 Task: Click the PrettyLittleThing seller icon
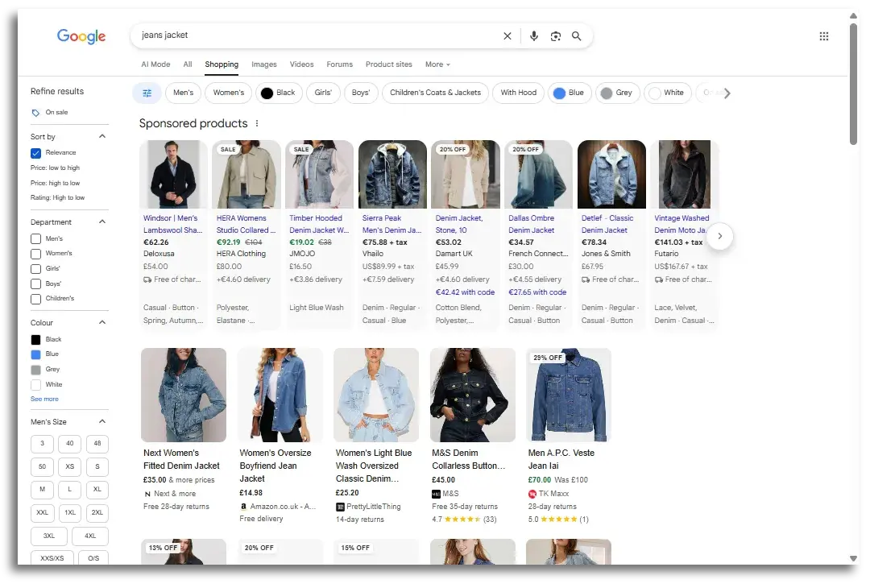[x=340, y=507]
